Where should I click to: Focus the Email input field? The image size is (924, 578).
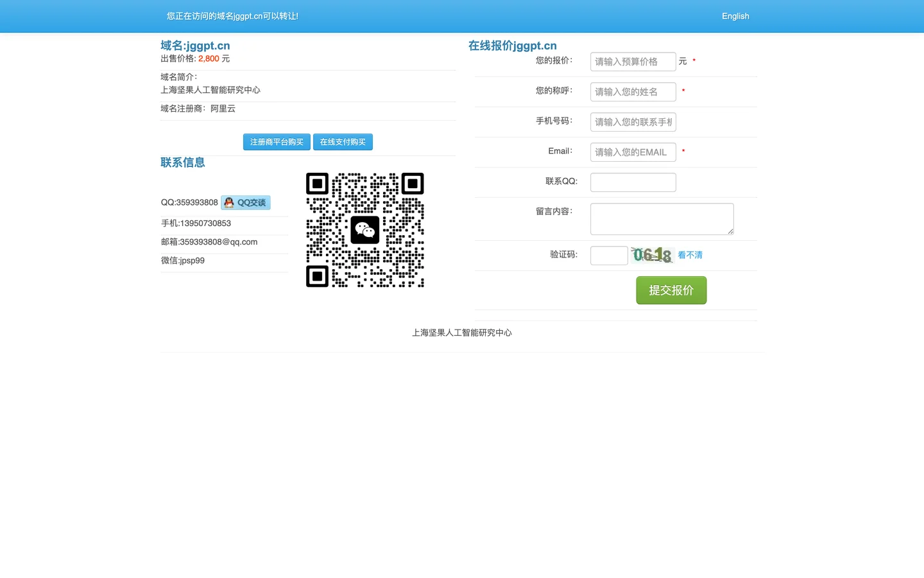click(x=633, y=152)
